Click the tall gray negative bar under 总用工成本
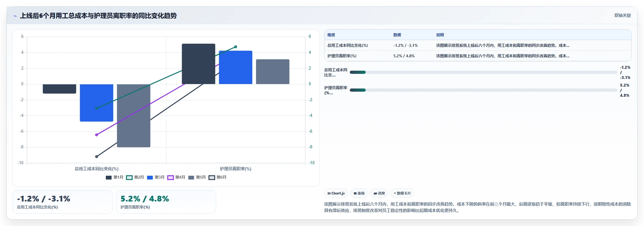Screen dimensions: 644x226 coord(134,116)
